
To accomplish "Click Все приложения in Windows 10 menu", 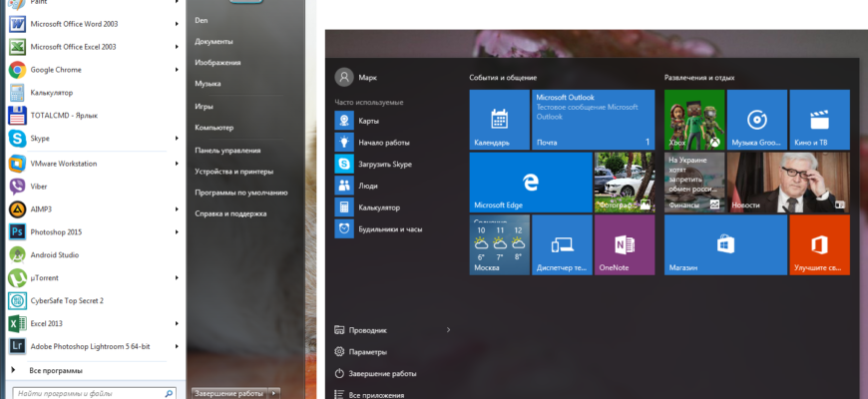I will [x=376, y=395].
